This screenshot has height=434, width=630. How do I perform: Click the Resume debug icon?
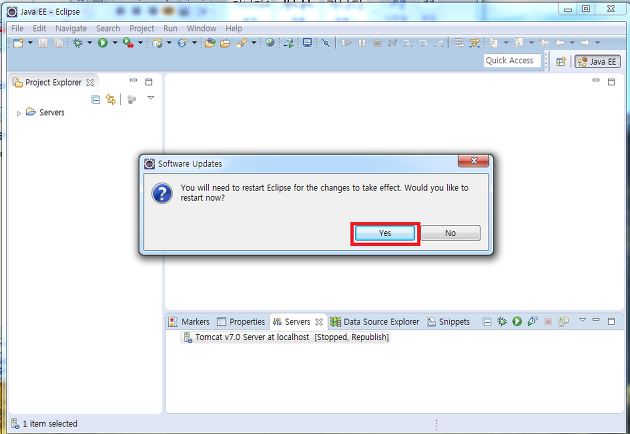point(346,43)
